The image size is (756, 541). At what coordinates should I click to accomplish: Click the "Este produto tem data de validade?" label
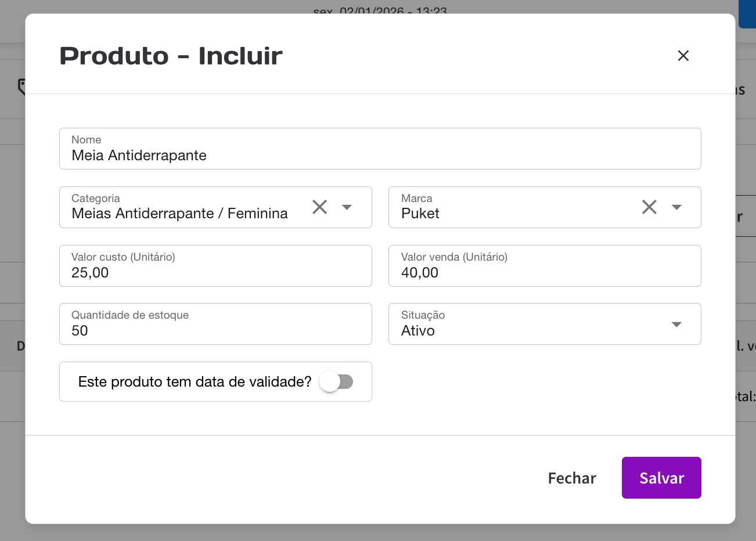(x=195, y=382)
